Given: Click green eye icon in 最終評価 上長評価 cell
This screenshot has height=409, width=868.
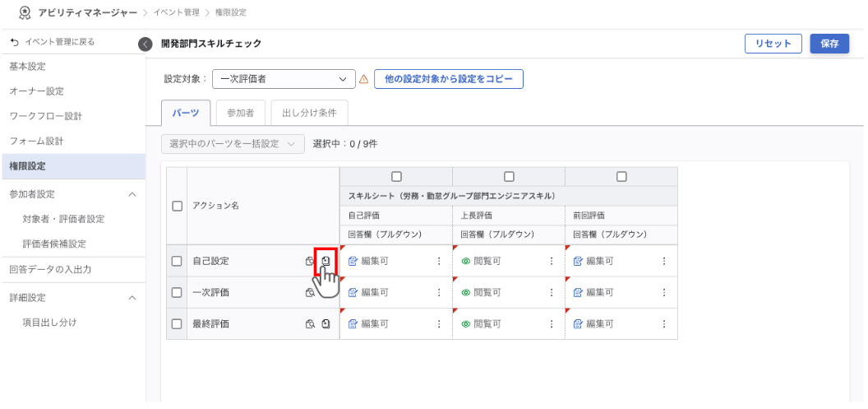Looking at the screenshot, I should 465,324.
